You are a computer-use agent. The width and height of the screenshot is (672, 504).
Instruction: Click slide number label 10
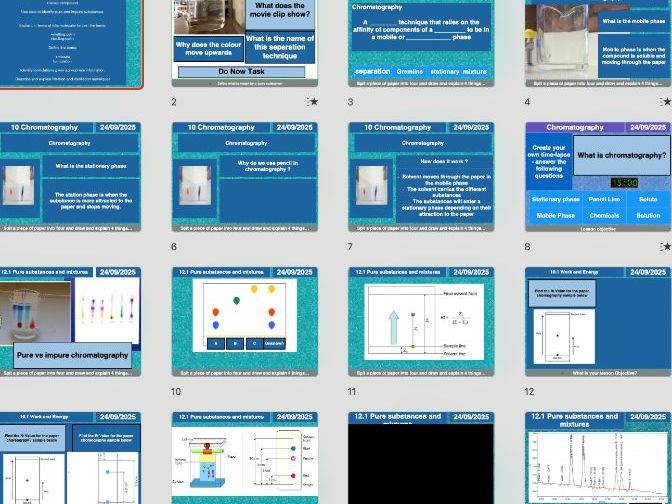pos(176,391)
